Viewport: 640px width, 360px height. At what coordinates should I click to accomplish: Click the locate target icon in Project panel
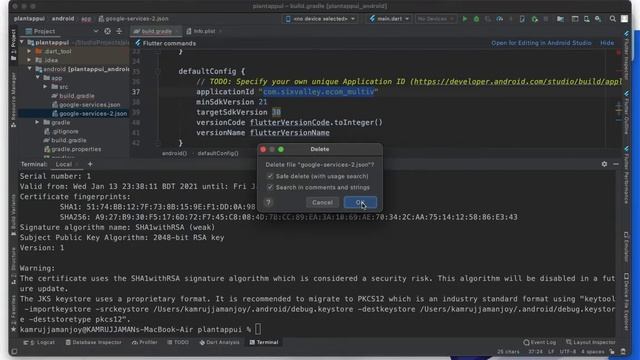pos(107,31)
